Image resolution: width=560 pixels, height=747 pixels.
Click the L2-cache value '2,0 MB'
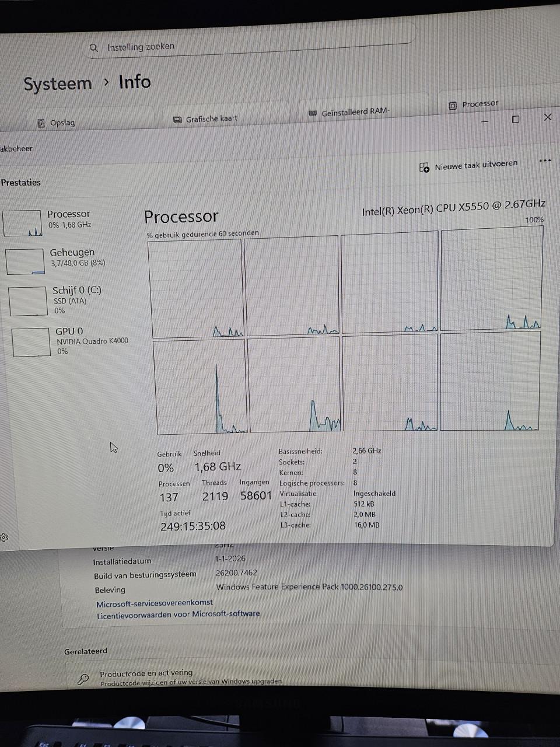pyautogui.click(x=365, y=514)
